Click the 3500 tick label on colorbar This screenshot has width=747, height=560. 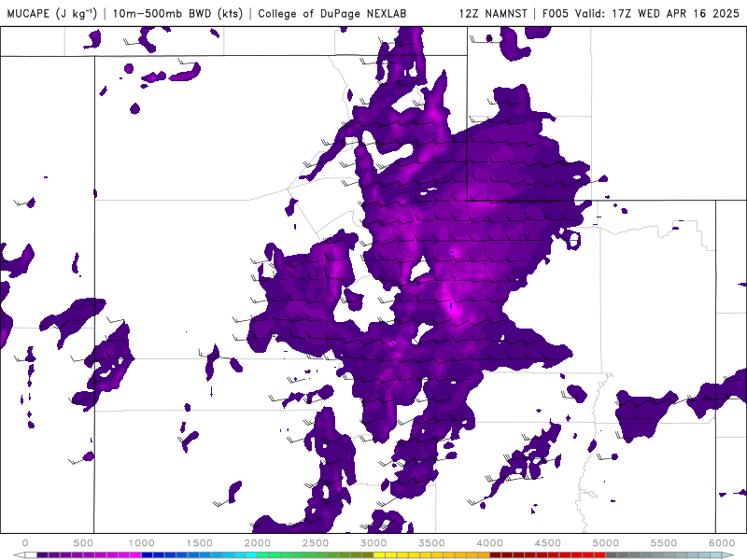(x=431, y=543)
